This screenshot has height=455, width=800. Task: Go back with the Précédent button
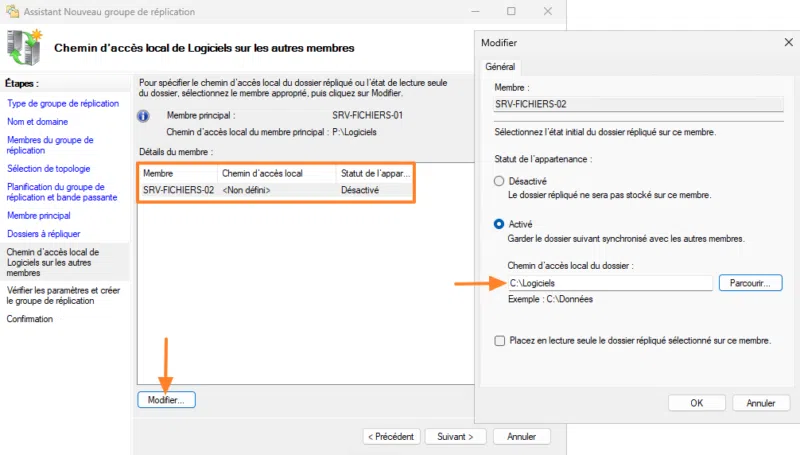coord(389,436)
